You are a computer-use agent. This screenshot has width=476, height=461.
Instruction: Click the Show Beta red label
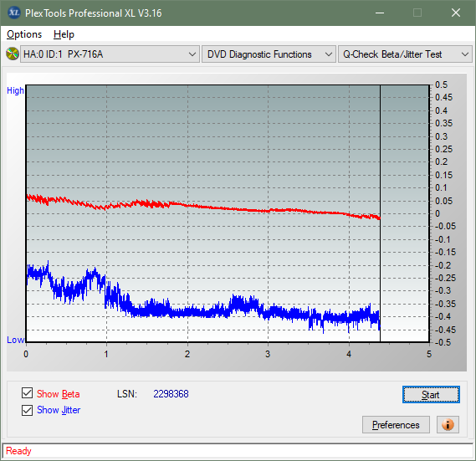click(59, 394)
